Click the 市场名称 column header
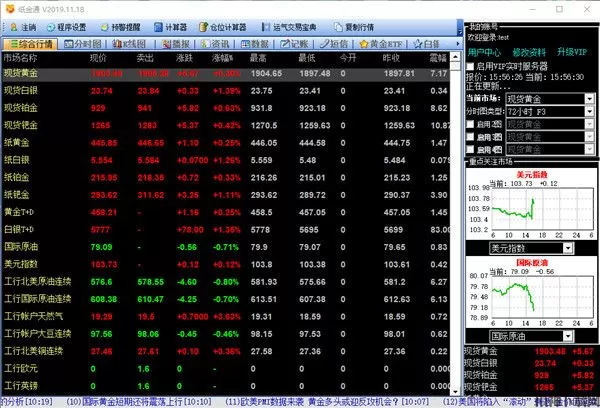The image size is (600, 408). (x=21, y=58)
